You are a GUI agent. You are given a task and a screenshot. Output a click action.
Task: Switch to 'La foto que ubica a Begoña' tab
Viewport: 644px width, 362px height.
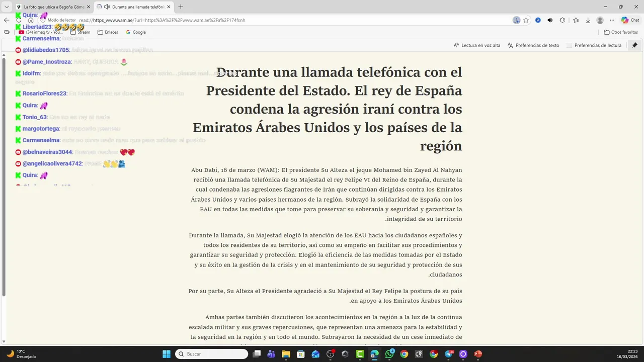coord(53,7)
